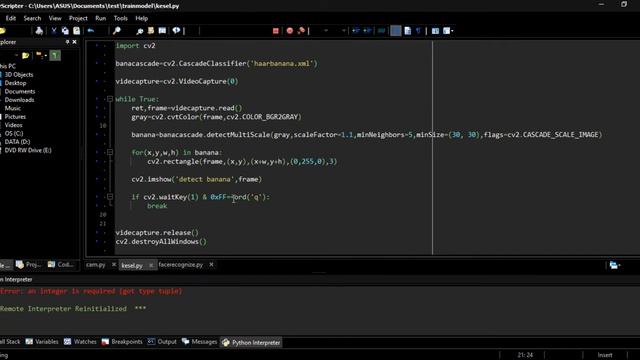Select OS (C:) drive in the tree
The image size is (640, 360).
(x=14, y=133)
